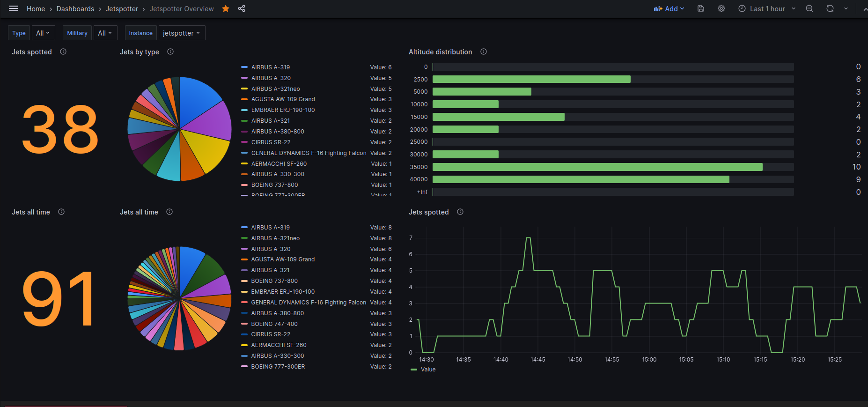Click the 15000 altitude bar
Viewport: 868px width, 407px height.
click(x=499, y=117)
